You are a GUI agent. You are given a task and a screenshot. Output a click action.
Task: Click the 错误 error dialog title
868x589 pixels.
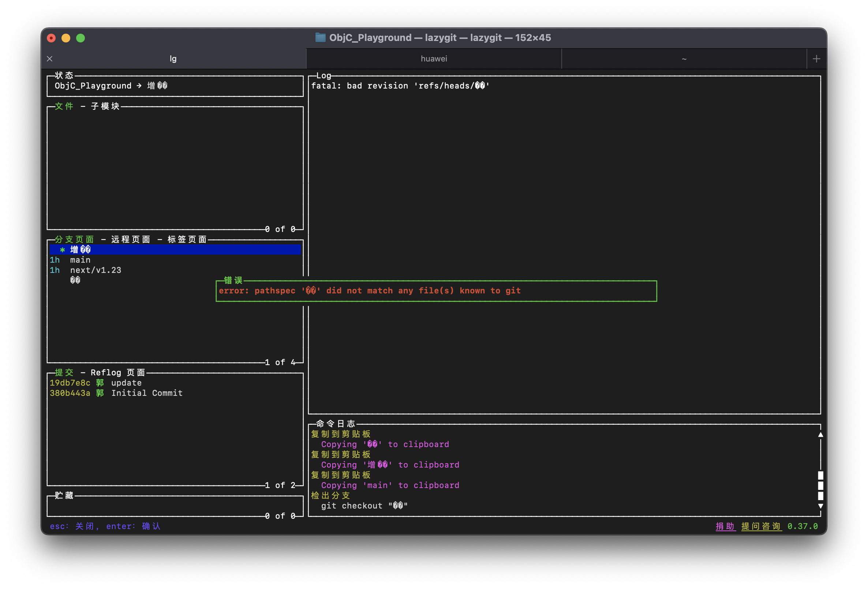233,281
